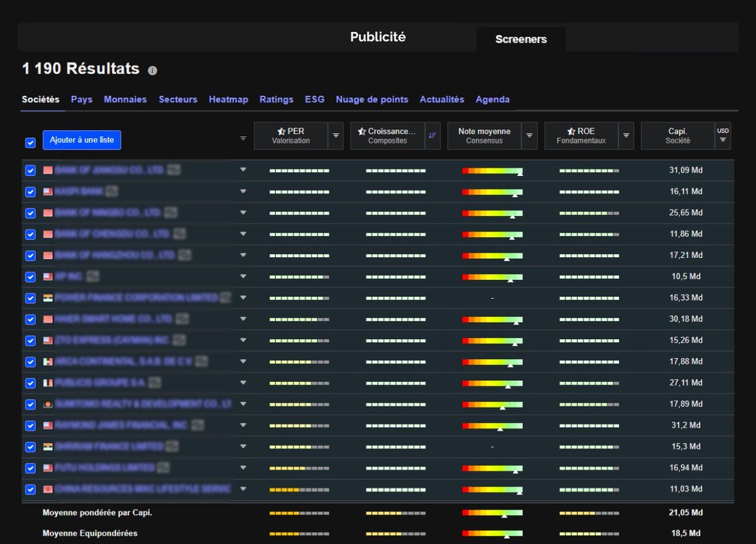Open the Pays tab
The width and height of the screenshot is (756, 544).
82,100
